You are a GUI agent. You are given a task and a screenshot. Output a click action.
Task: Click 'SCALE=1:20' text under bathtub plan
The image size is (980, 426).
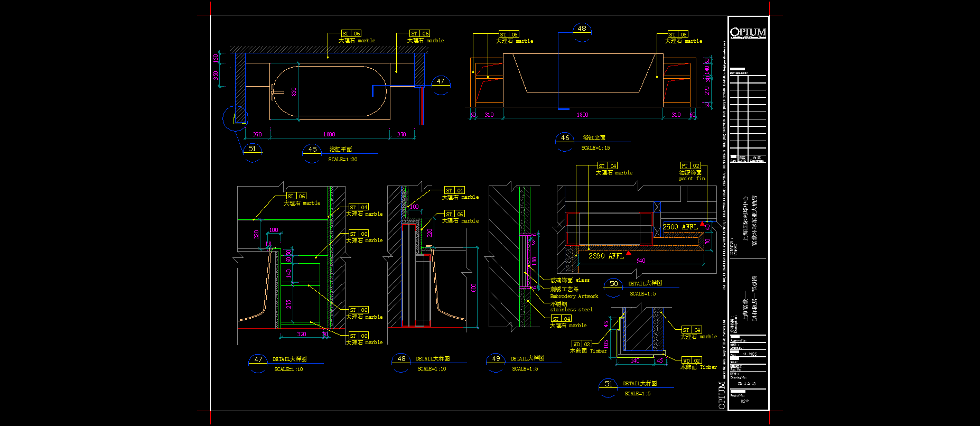pyautogui.click(x=343, y=160)
